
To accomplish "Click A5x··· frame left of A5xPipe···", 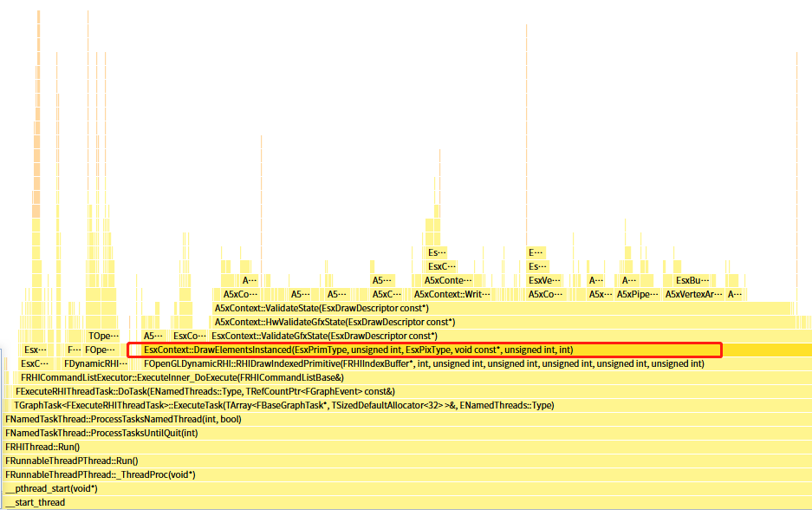I will (x=601, y=294).
